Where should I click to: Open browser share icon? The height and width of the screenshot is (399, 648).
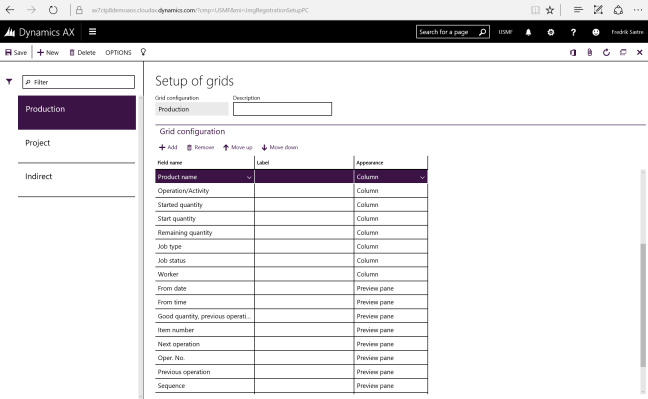[618, 10]
